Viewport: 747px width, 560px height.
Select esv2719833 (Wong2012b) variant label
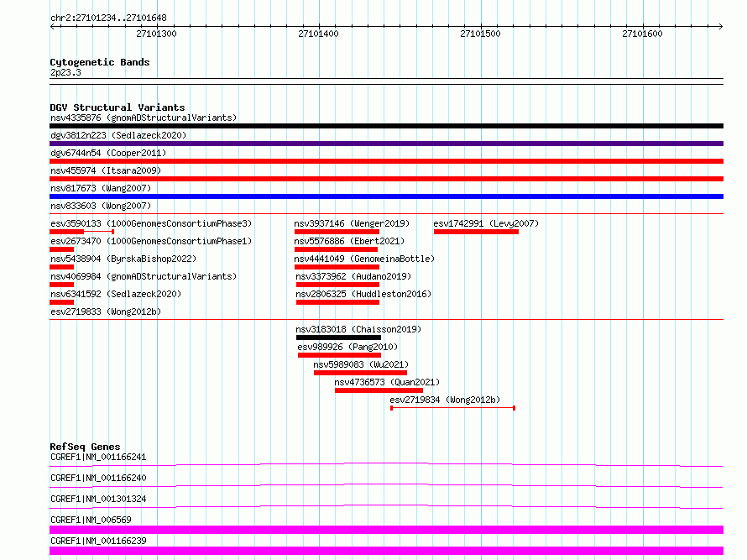[x=106, y=311]
